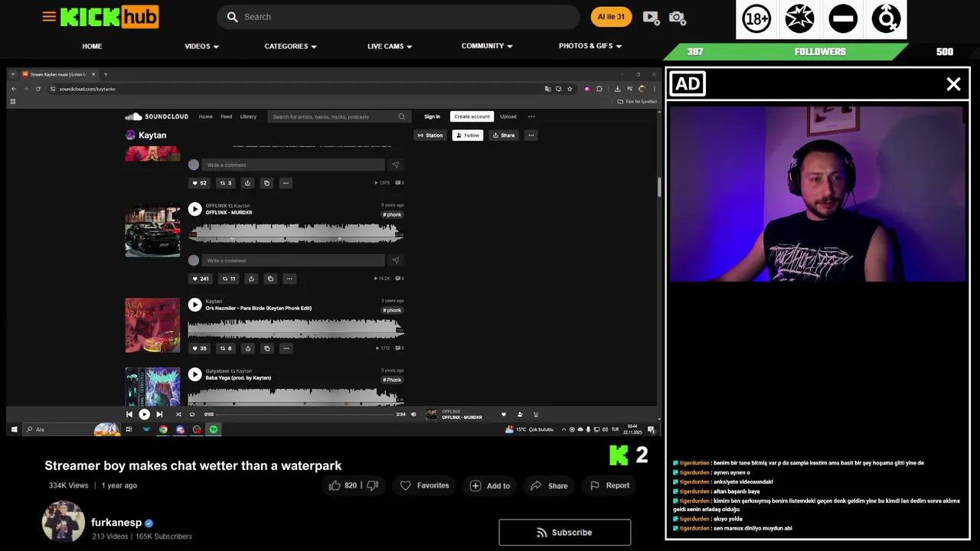Image resolution: width=980 pixels, height=551 pixels.
Task: Click the Ai ile 31 orange button
Action: pyautogui.click(x=611, y=17)
